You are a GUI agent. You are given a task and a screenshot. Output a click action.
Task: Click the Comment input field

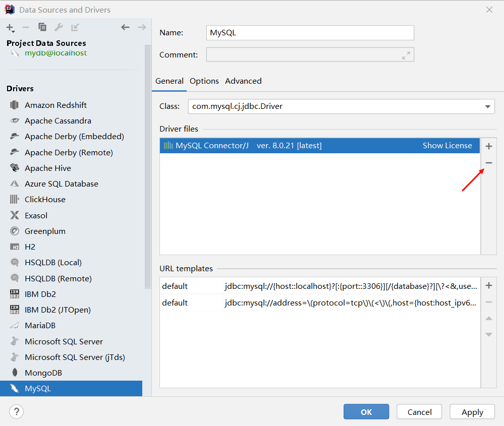[310, 54]
